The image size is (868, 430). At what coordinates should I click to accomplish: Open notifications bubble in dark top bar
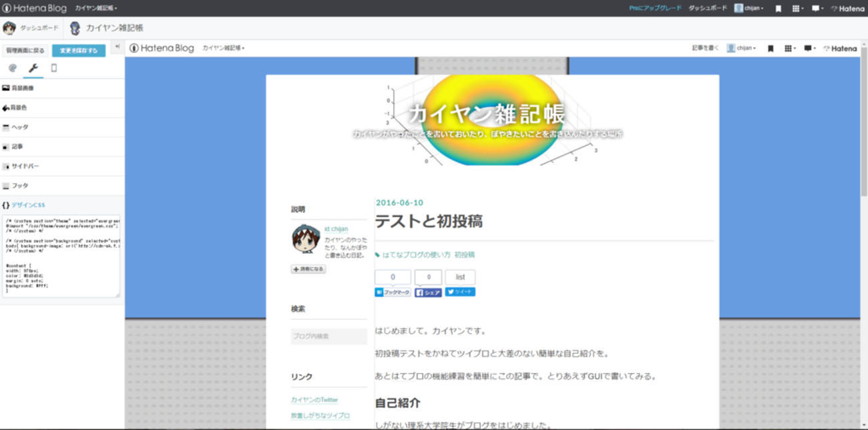pyautogui.click(x=817, y=9)
